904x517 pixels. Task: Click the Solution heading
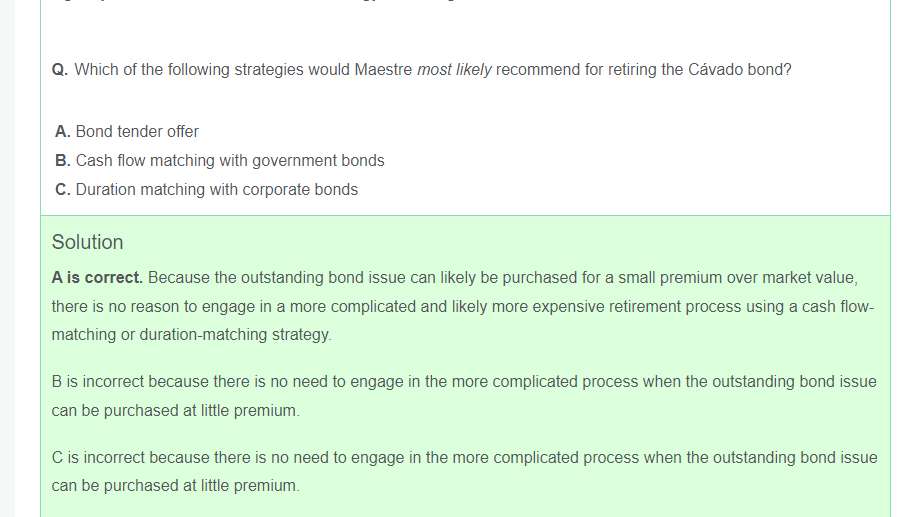click(88, 242)
